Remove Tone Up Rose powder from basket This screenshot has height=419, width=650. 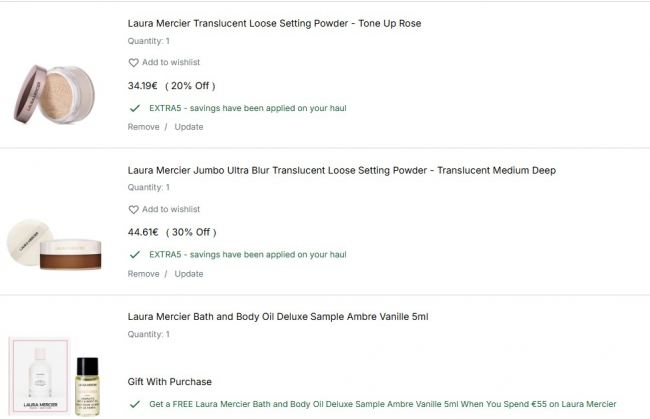[143, 127]
